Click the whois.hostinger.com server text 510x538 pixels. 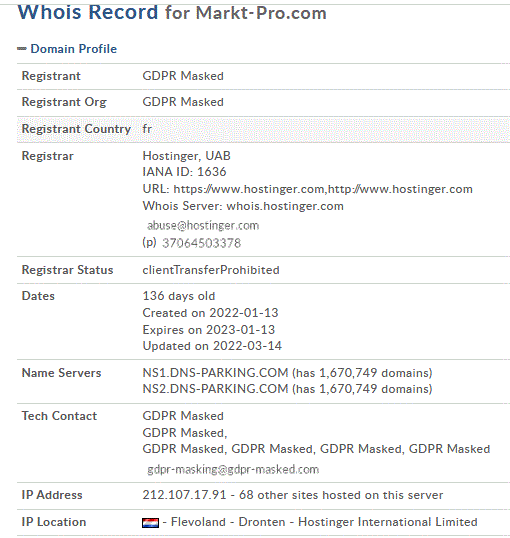click(285, 206)
